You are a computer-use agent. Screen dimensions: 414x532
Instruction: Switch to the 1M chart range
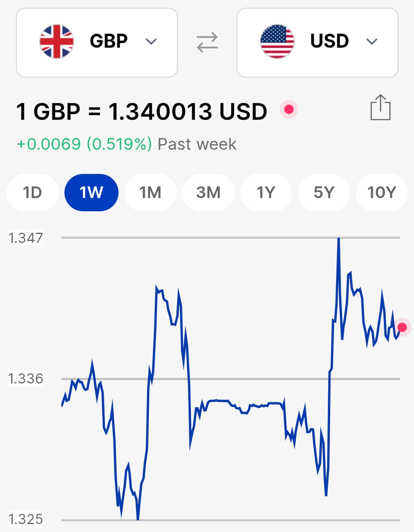[x=150, y=193]
